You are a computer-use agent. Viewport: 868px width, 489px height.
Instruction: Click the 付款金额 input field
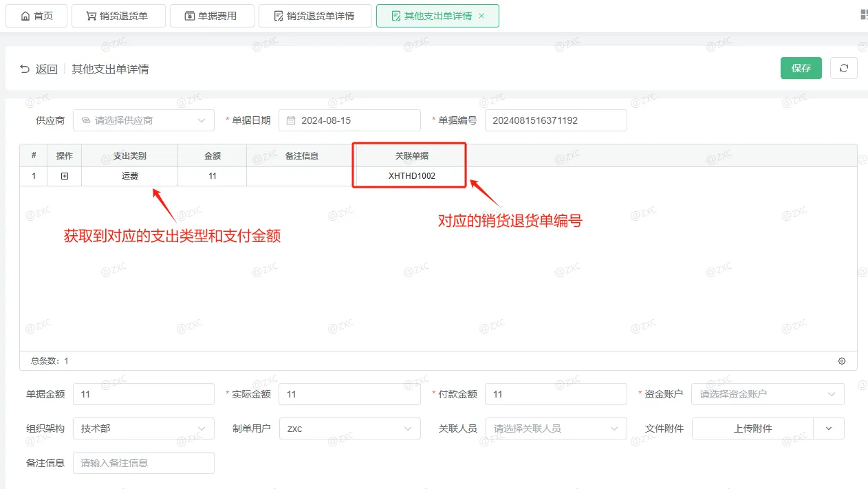click(x=556, y=394)
